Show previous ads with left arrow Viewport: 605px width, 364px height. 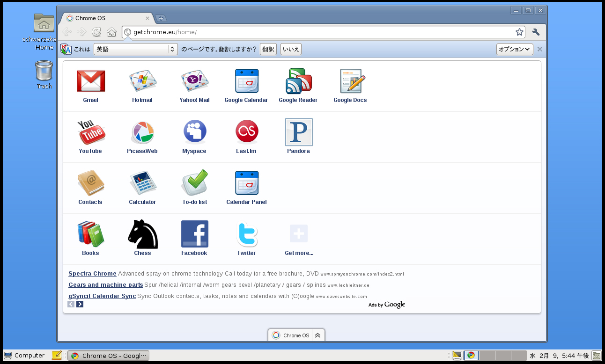[x=71, y=304]
